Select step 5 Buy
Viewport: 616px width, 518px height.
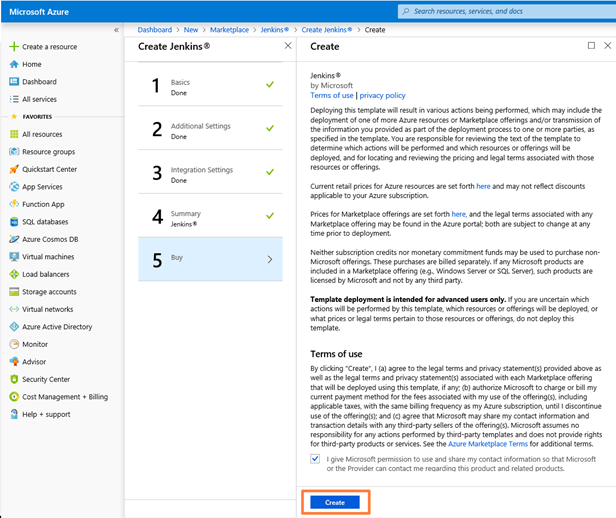click(210, 259)
